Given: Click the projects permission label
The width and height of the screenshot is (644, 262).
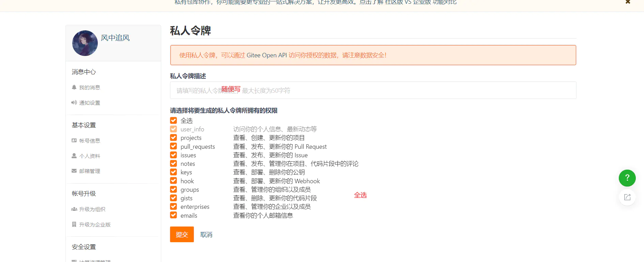Looking at the screenshot, I should click(x=191, y=138).
